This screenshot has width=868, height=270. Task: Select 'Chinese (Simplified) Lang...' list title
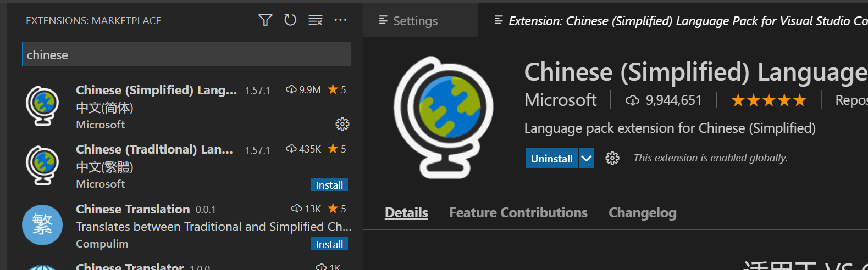(156, 90)
